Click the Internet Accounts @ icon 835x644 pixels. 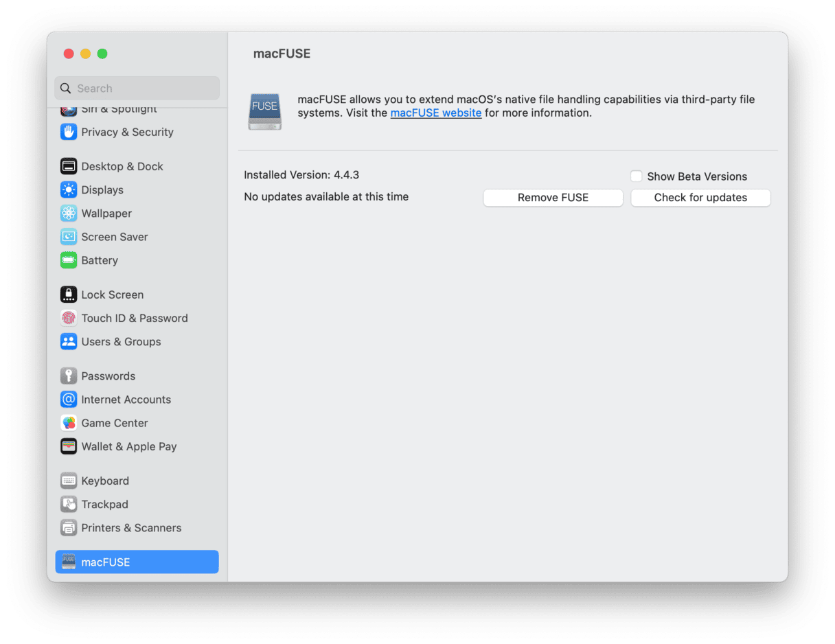coord(69,399)
